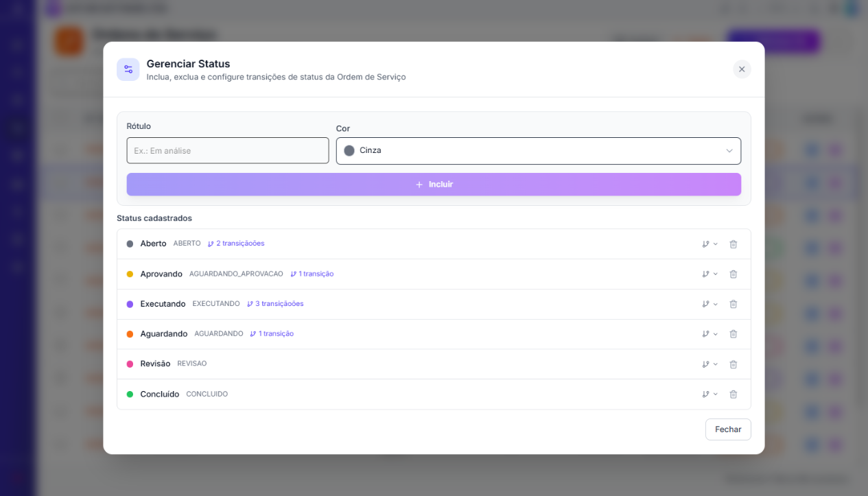Click the green color dot for Concluído

130,394
